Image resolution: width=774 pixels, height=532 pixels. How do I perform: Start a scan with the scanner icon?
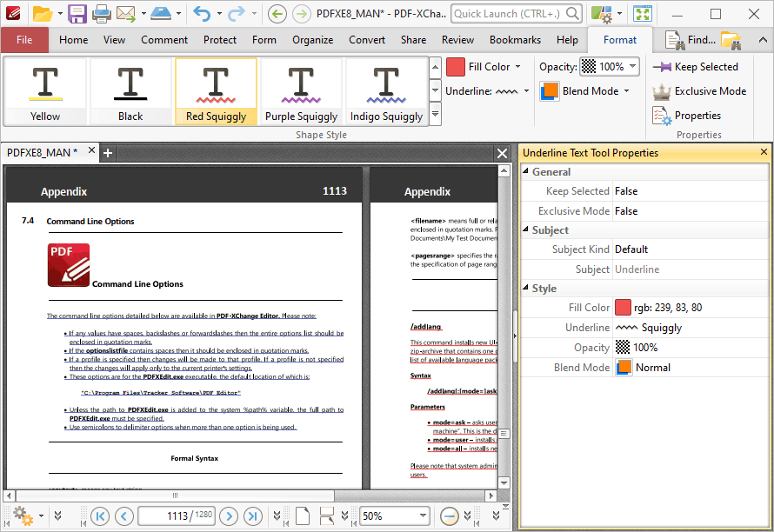pyautogui.click(x=161, y=14)
